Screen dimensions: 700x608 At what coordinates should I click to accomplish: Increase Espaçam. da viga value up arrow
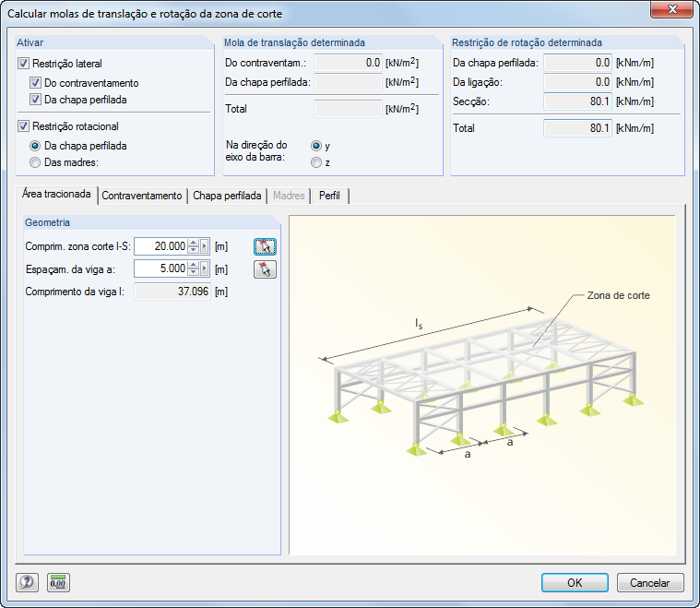(193, 265)
